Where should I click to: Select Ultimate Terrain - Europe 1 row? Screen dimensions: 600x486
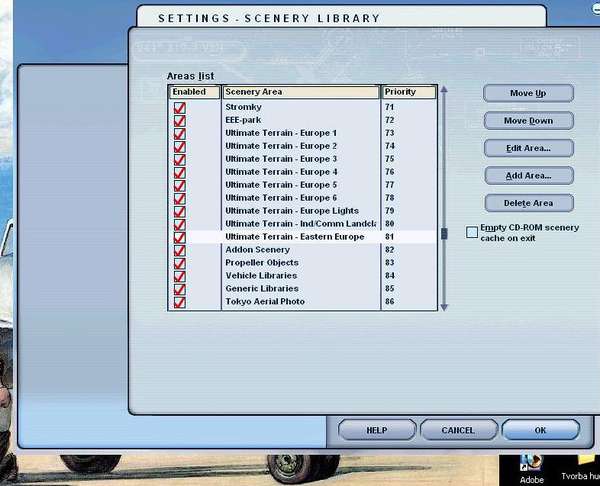[x=302, y=133]
